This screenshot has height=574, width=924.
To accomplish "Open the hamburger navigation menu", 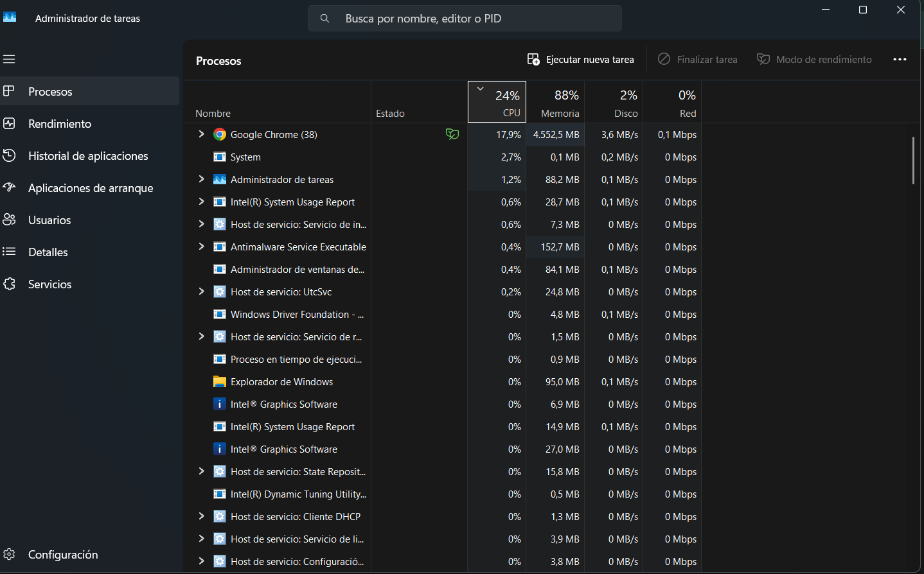I will tap(9, 59).
